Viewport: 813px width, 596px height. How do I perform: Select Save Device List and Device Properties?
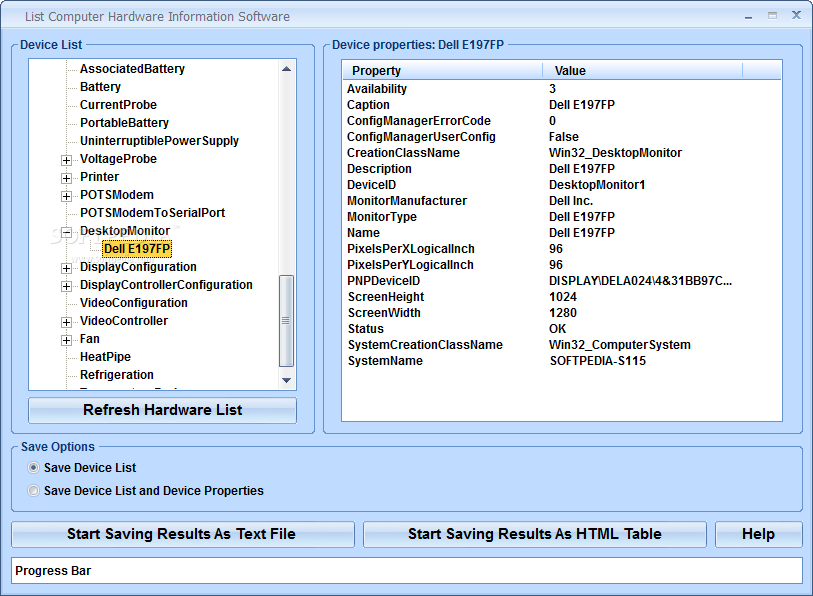pos(33,491)
